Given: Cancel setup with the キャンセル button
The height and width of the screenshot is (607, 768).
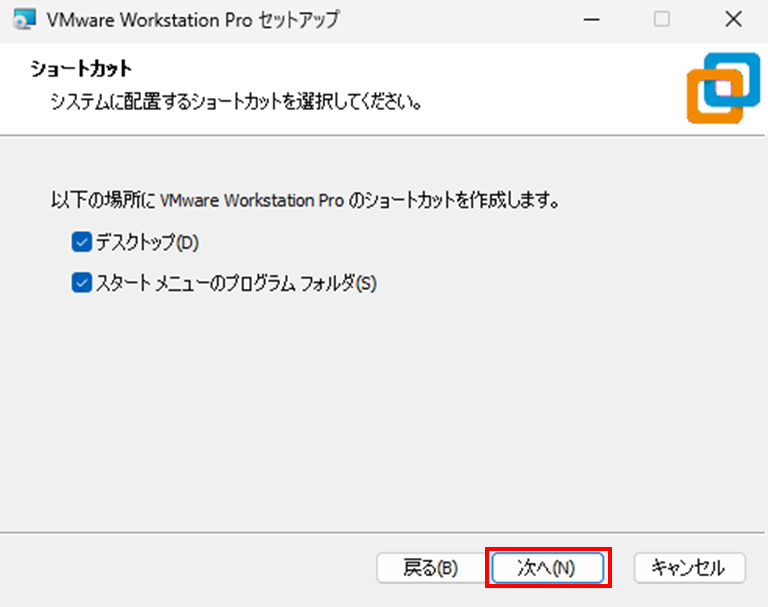Looking at the screenshot, I should pyautogui.click(x=689, y=568).
